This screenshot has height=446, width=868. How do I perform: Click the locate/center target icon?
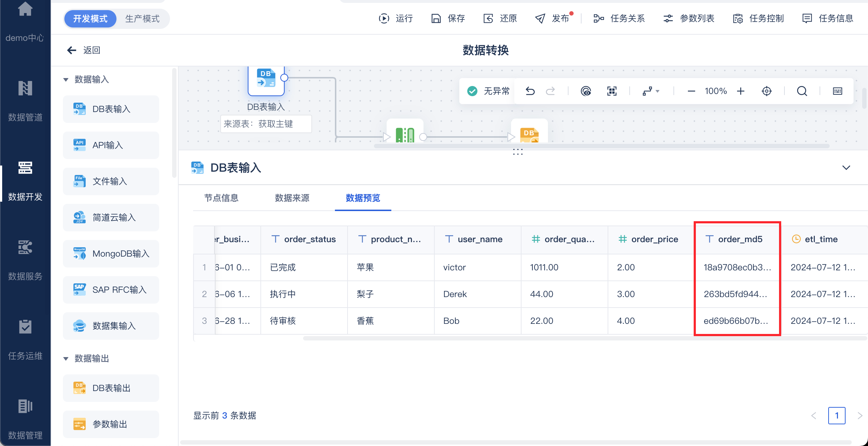[766, 91]
